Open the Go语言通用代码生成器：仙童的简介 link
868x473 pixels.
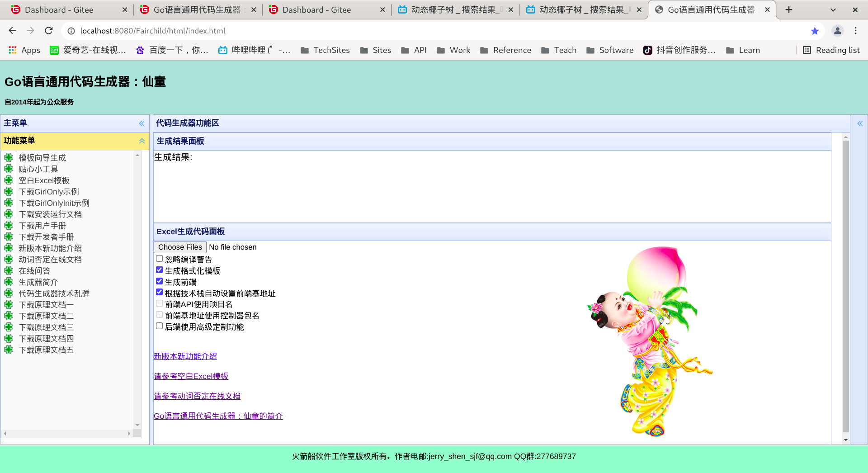tap(218, 416)
